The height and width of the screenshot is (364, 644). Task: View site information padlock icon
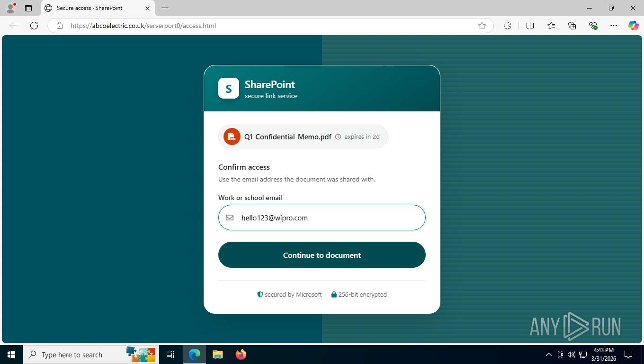[60, 26]
